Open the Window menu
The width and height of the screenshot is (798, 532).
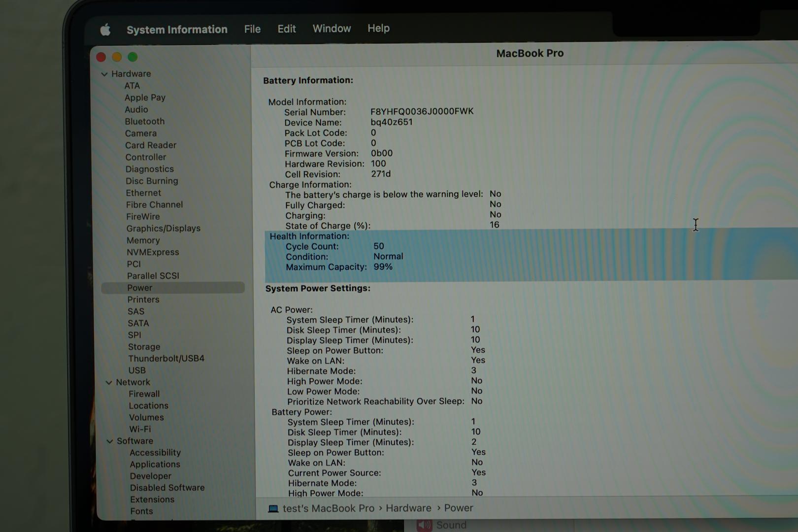[332, 29]
